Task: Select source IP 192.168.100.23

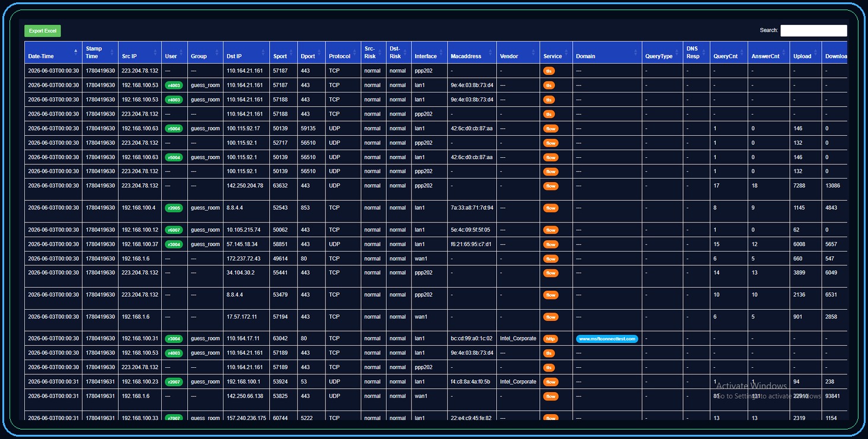Action: point(140,381)
